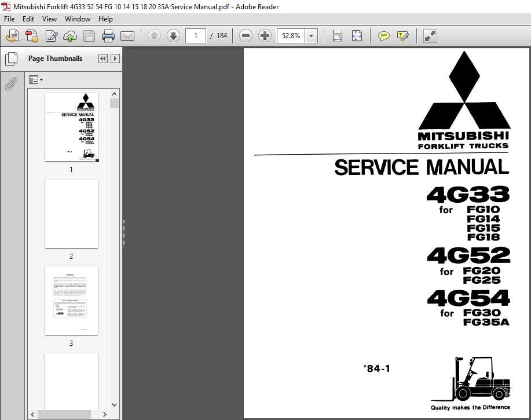The width and height of the screenshot is (531, 420).
Task: Click the forklift illustration on page
Action: click(471, 379)
